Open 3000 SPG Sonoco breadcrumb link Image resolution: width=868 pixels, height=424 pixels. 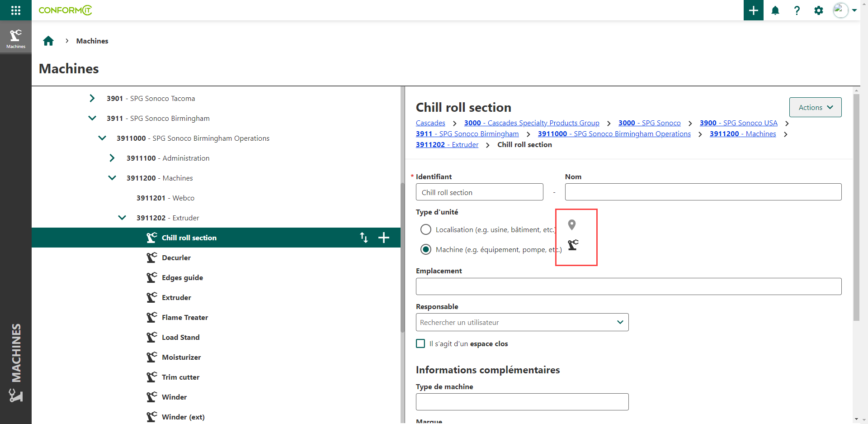pyautogui.click(x=650, y=123)
